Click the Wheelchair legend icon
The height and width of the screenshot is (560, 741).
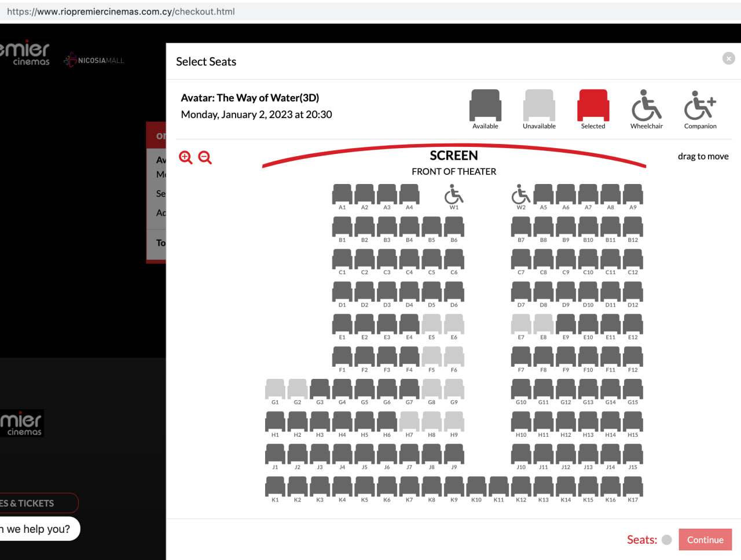point(646,105)
